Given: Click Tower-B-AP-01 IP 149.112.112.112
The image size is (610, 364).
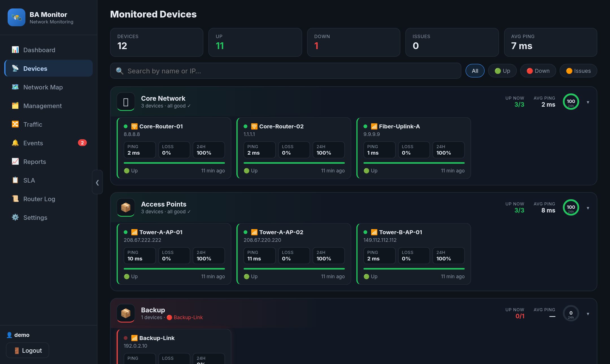Looking at the screenshot, I should click(380, 240).
